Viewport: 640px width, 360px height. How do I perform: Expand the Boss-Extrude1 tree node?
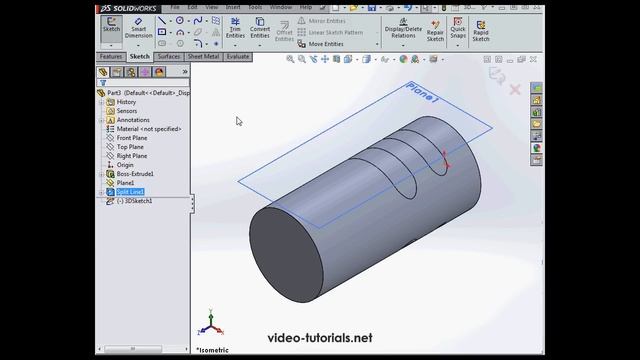click(x=101, y=174)
